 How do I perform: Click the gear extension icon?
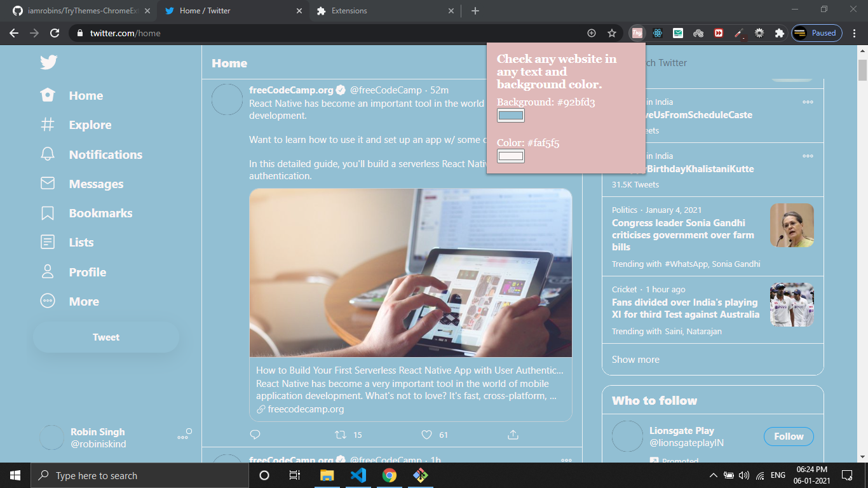click(759, 33)
